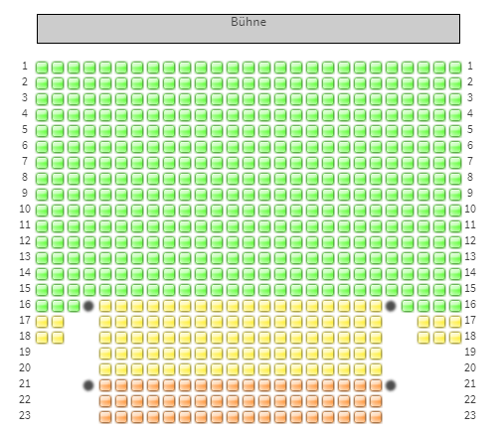The image size is (504, 432).
Task: Click the gray dot left of row 21 seats
Action: [x=88, y=385]
